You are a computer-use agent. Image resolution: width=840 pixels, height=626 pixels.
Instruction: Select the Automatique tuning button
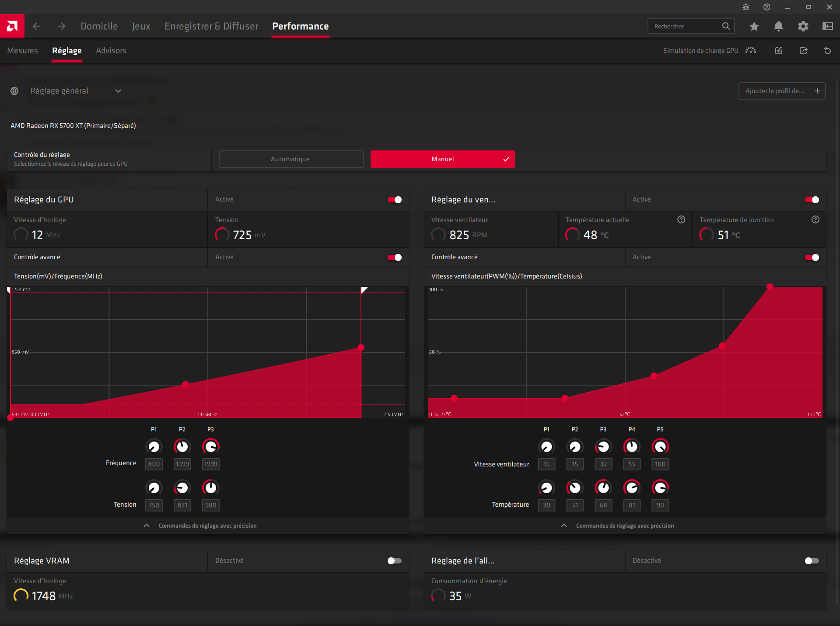pyautogui.click(x=291, y=159)
